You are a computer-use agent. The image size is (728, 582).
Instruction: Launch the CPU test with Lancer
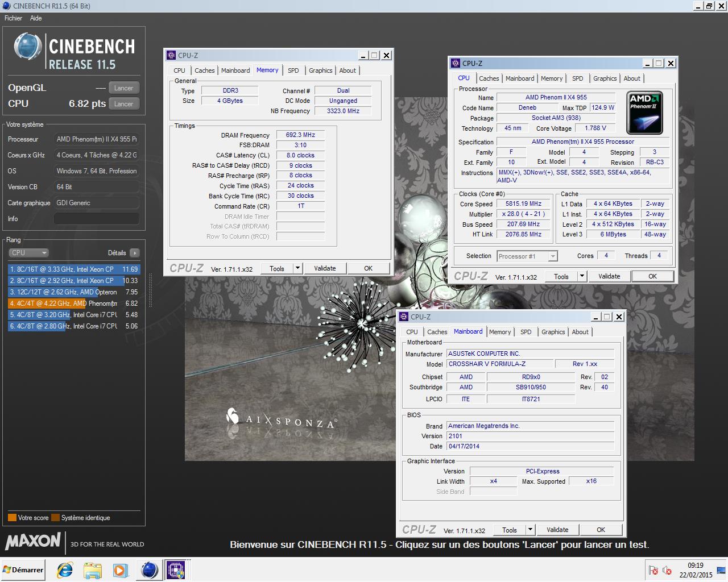(123, 104)
